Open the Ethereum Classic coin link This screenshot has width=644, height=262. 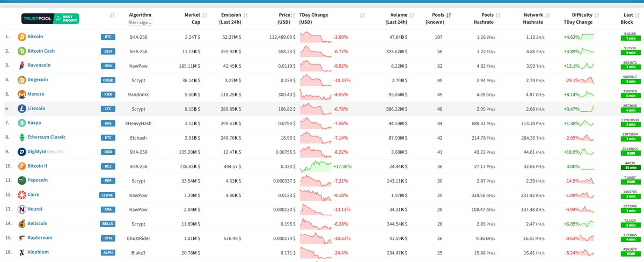(x=47, y=137)
